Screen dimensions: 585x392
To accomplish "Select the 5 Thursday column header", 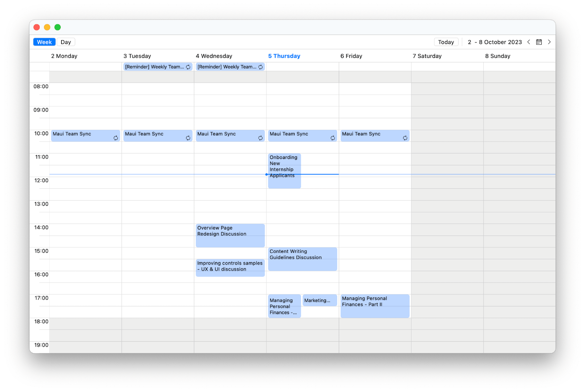I will (x=284, y=56).
